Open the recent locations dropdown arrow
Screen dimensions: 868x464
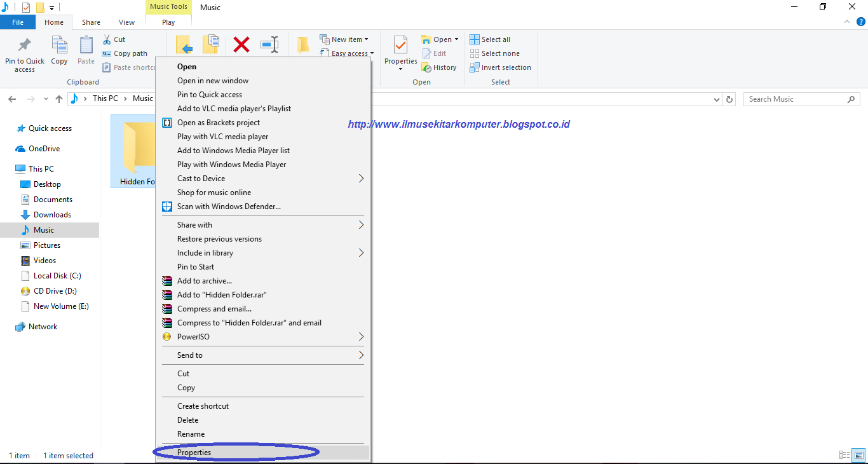pyautogui.click(x=46, y=99)
